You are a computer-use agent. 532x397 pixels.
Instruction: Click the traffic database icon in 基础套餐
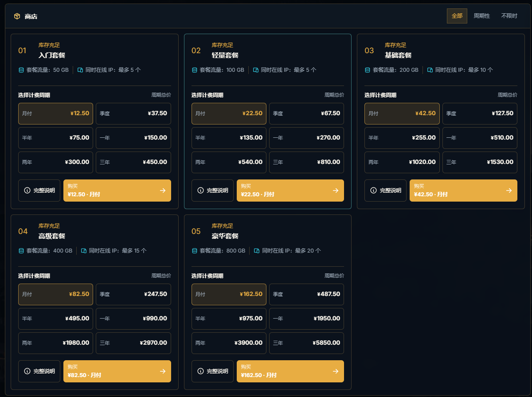[x=367, y=70]
